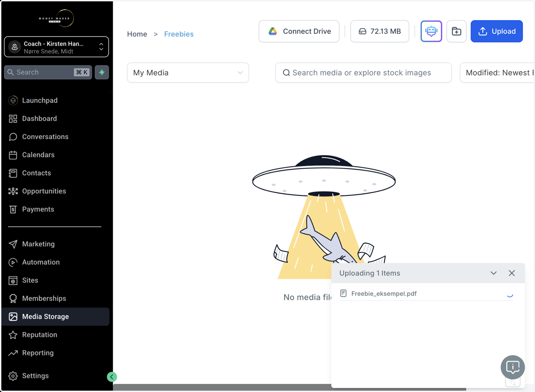The width and height of the screenshot is (535, 392).
Task: Go to Reporting
Action: point(55,353)
